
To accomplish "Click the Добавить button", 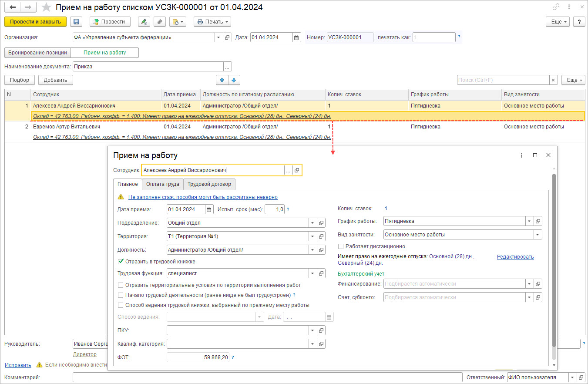I will [55, 80].
